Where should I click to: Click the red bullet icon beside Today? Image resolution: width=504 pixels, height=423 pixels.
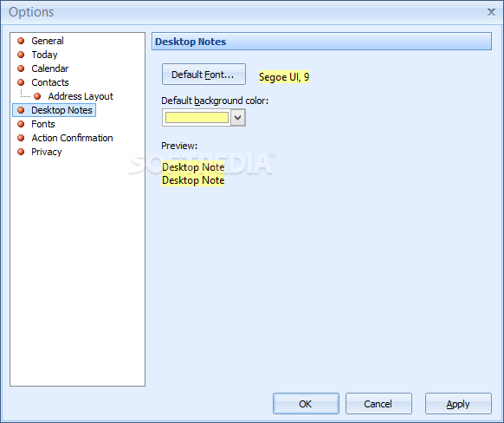click(21, 55)
